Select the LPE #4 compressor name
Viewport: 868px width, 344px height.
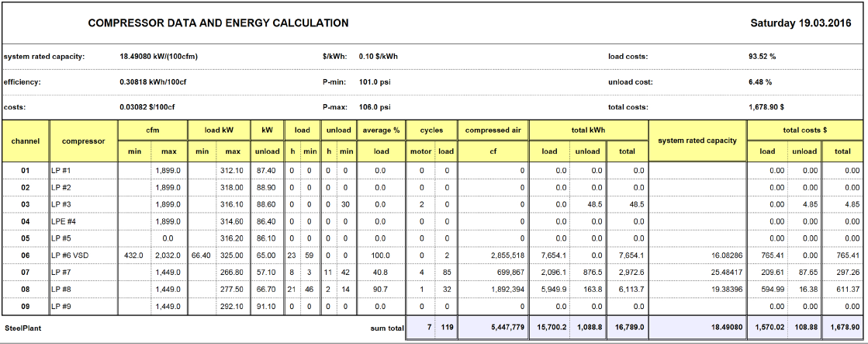pyautogui.click(x=63, y=221)
